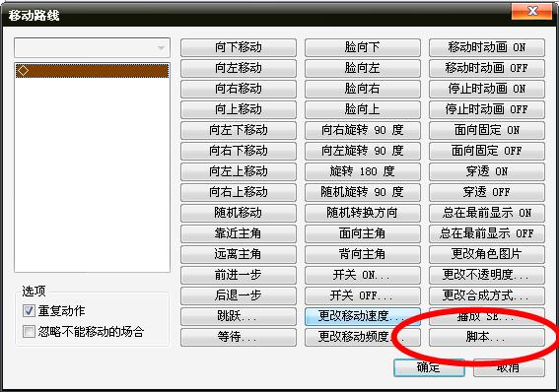Set 停止时动画 ON
The height and width of the screenshot is (392, 559).
(487, 89)
